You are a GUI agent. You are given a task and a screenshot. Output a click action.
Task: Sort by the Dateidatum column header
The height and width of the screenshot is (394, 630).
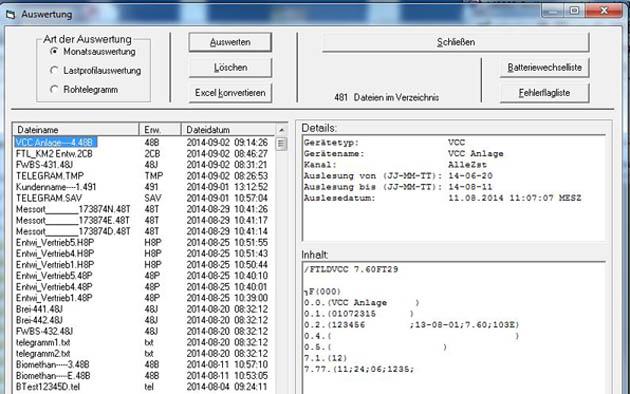[228, 130]
